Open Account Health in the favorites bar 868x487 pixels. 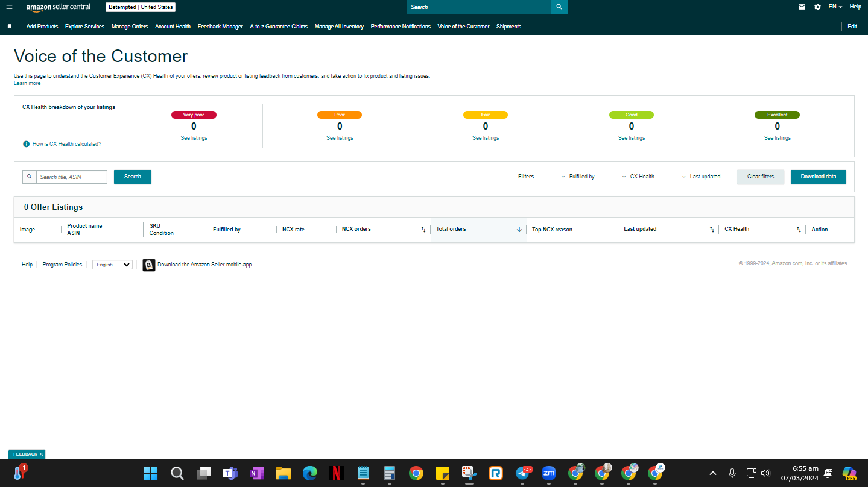click(173, 27)
